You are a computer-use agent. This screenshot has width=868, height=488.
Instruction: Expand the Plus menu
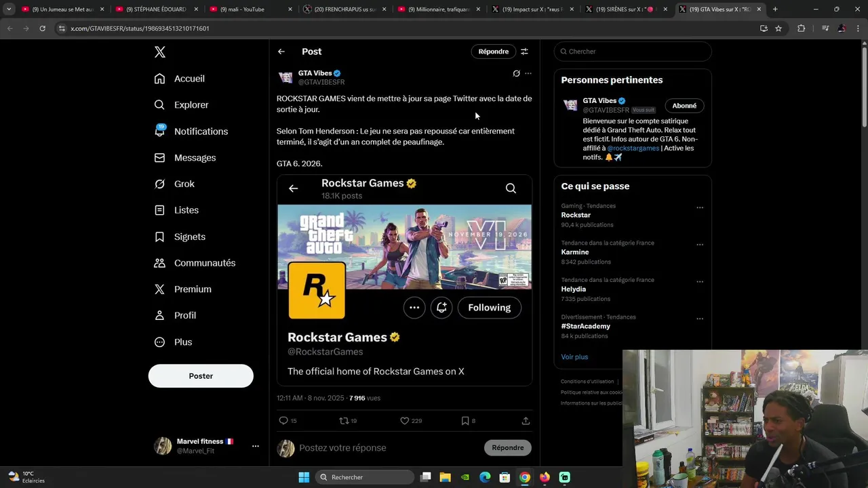174,342
